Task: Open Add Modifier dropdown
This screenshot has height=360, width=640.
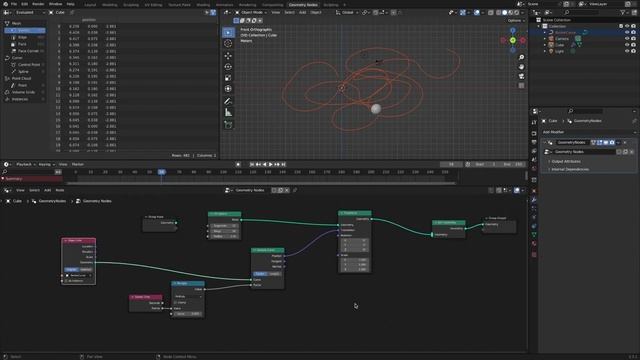Action: pos(588,132)
